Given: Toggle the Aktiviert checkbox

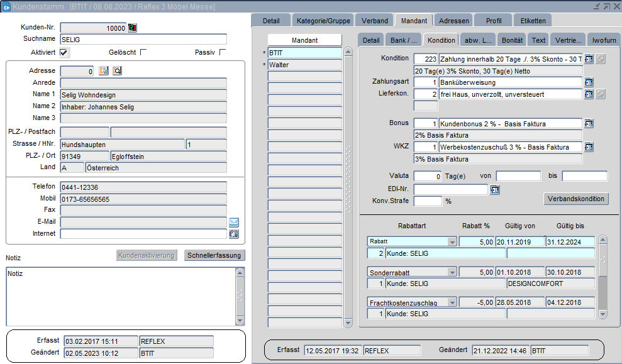Looking at the screenshot, I should pyautogui.click(x=64, y=52).
